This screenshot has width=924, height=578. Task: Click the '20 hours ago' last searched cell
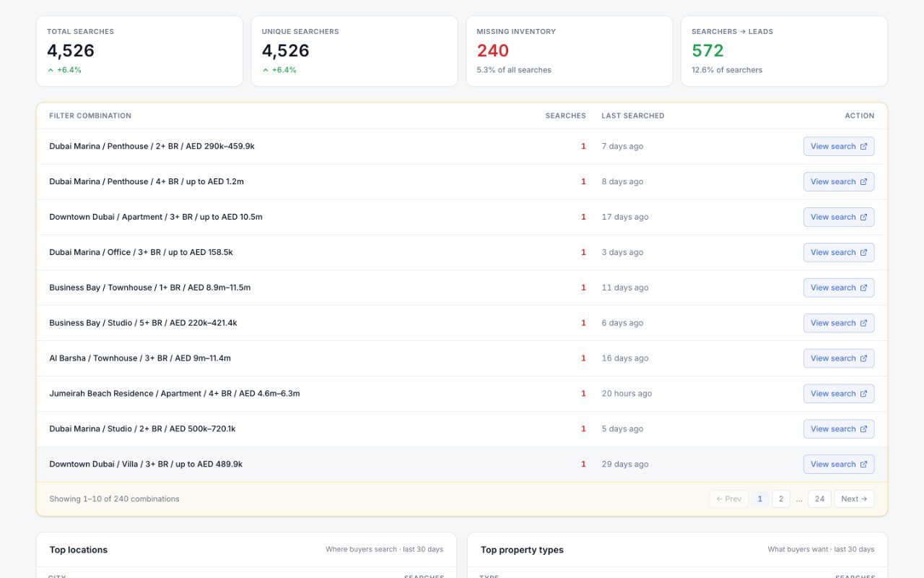(627, 394)
